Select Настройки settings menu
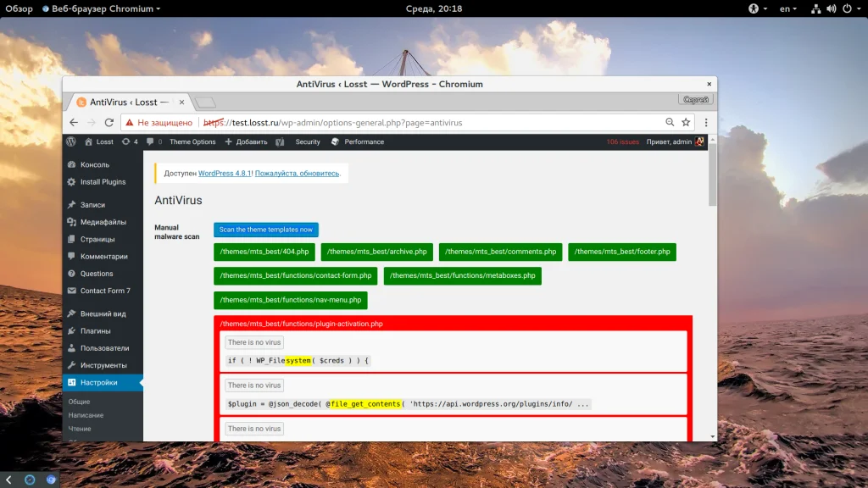 pyautogui.click(x=103, y=382)
